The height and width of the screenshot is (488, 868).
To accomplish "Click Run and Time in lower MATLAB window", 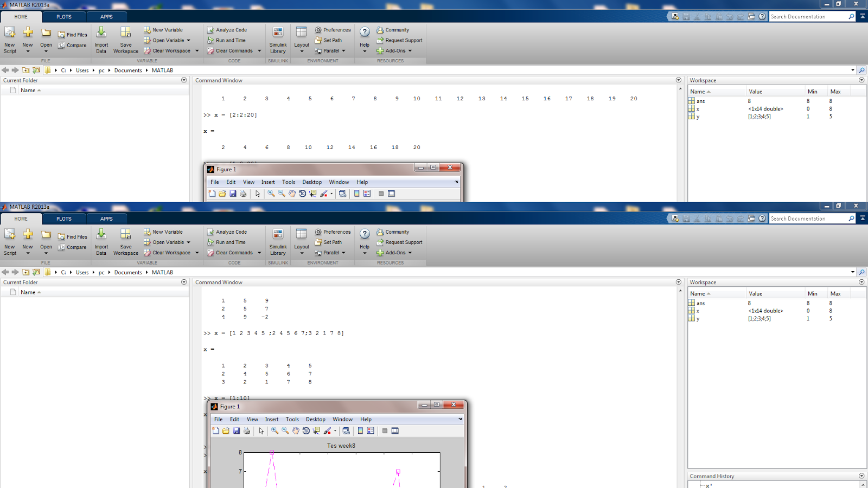I will tap(226, 242).
